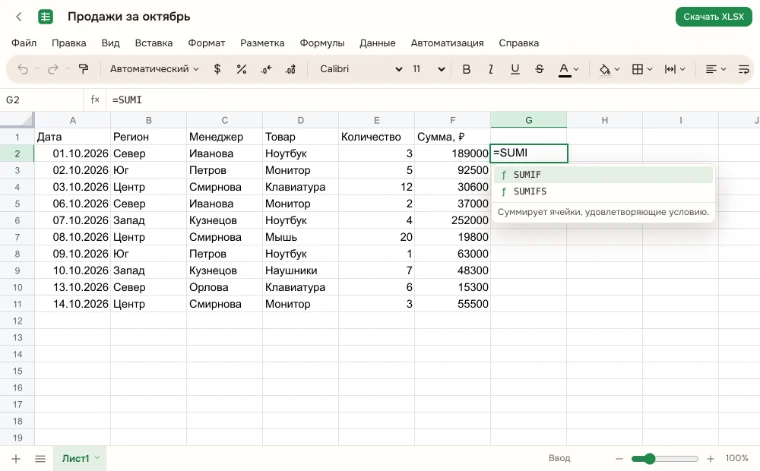This screenshot has height=471, width=760.
Task: Zoom in with the plus icon
Action: tap(711, 458)
